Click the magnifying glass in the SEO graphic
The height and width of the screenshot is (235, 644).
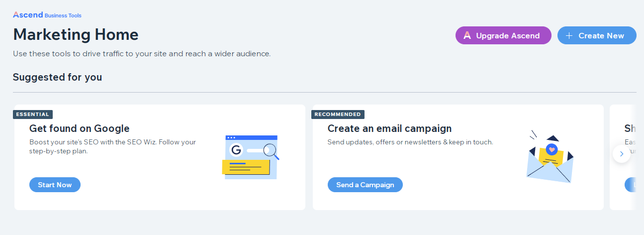tap(271, 151)
